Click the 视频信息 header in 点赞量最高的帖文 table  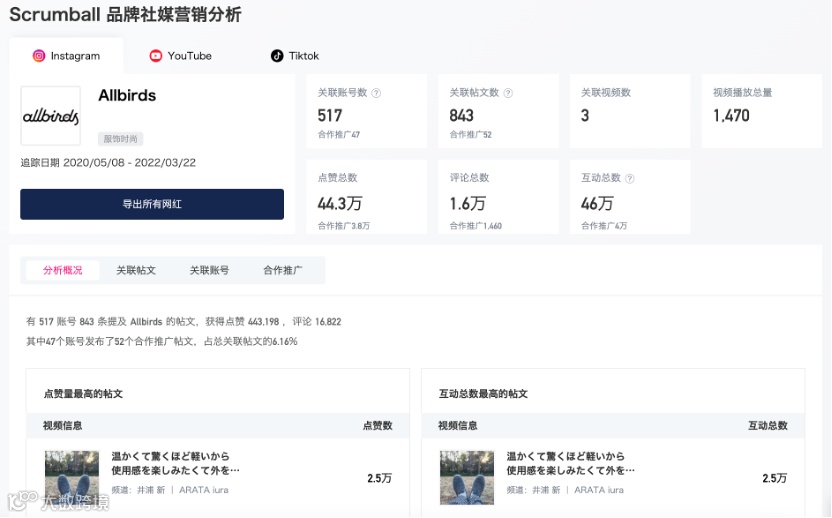[x=63, y=426]
